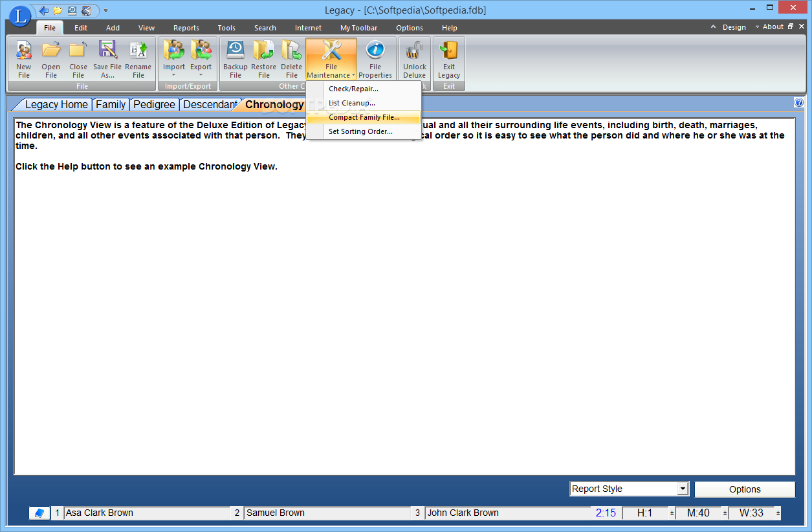This screenshot has width=812, height=532.
Task: Click the H:1 status field
Action: click(x=645, y=513)
